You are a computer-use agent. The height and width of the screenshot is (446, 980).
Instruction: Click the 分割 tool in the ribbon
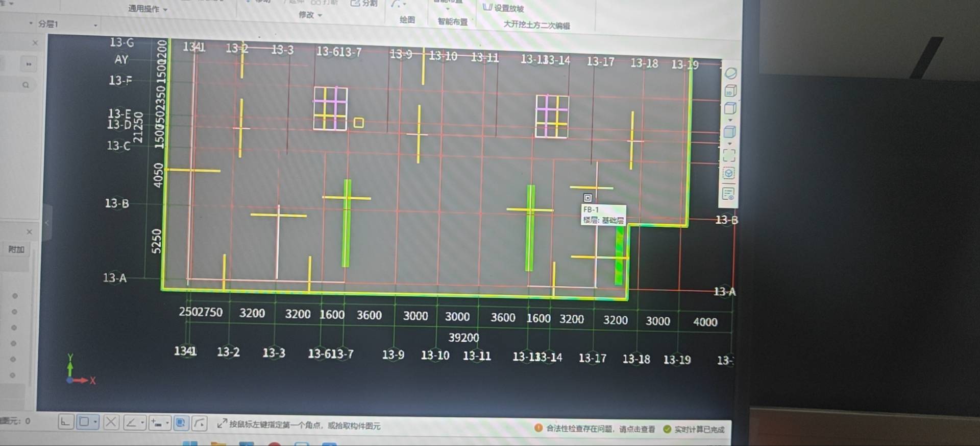364,3
